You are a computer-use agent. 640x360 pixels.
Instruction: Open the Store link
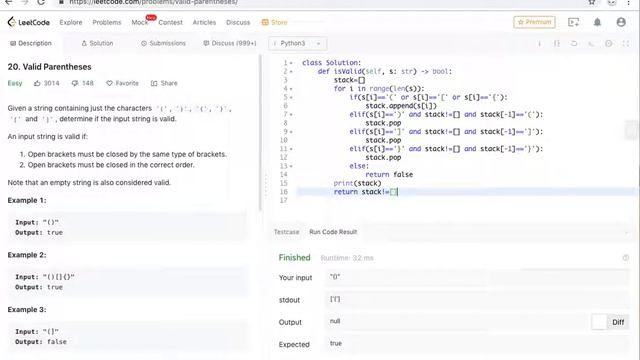coord(275,22)
